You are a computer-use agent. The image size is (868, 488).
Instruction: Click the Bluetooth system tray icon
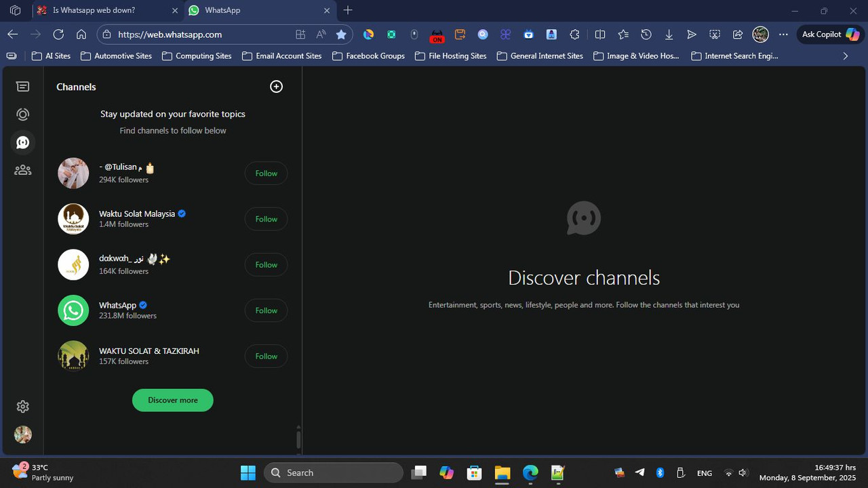[660, 472]
